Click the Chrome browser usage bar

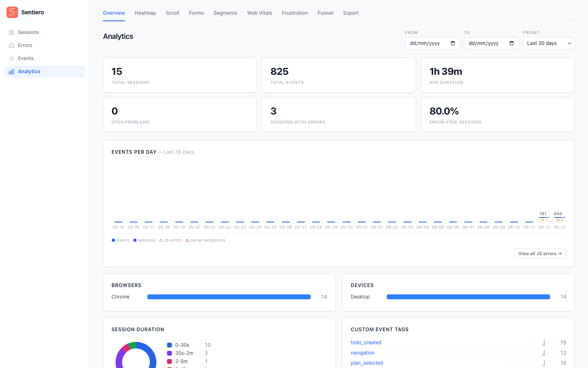point(229,297)
